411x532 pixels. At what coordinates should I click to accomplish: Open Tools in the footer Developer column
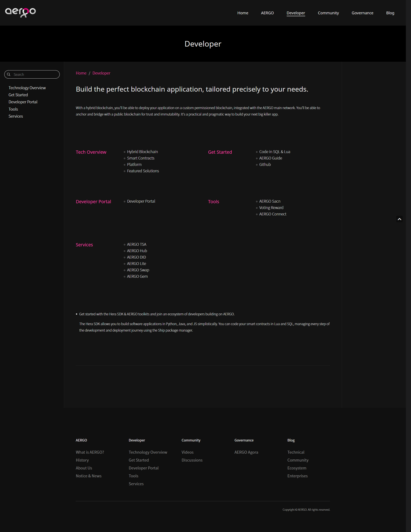[x=133, y=476]
